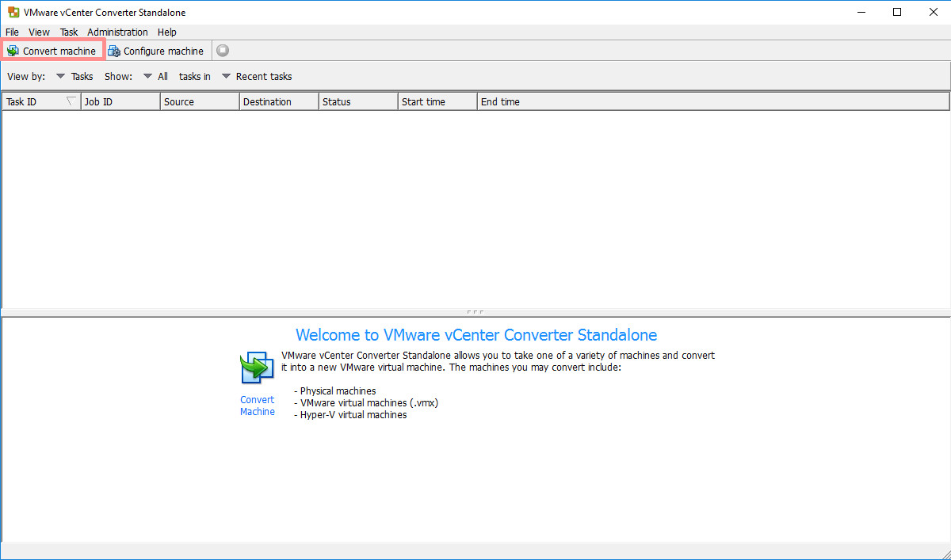
Task: Minimize the Converter Standalone window
Action: click(860, 12)
